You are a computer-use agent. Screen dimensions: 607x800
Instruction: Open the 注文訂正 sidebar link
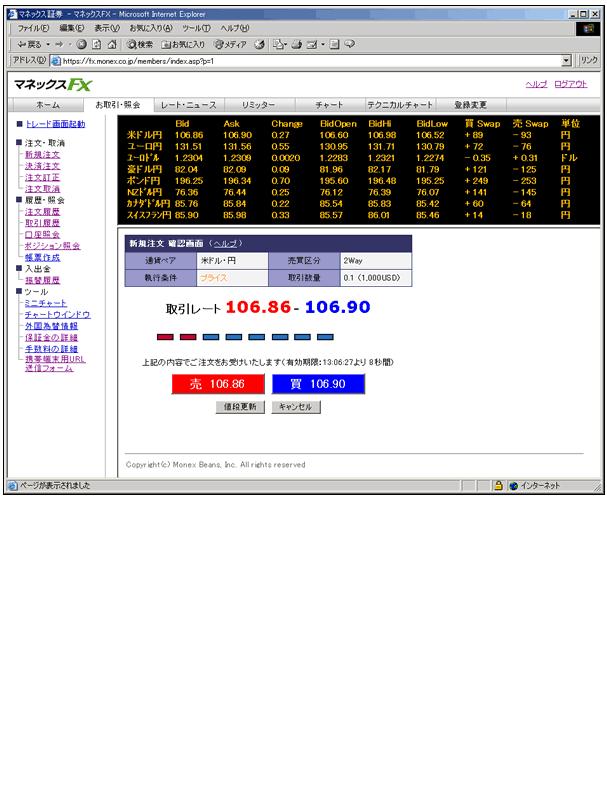pos(42,178)
